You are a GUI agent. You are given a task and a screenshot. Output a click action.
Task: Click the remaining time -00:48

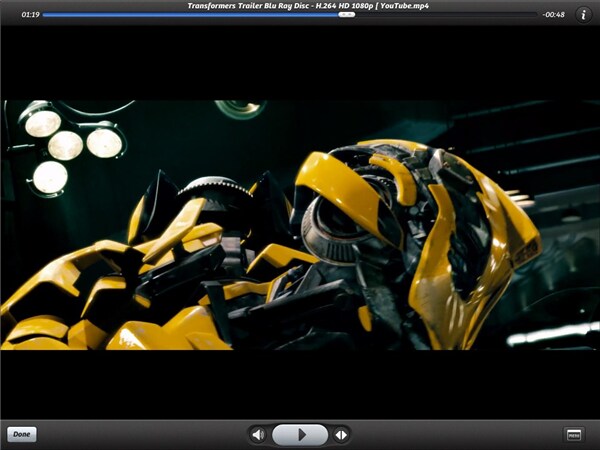pos(553,15)
